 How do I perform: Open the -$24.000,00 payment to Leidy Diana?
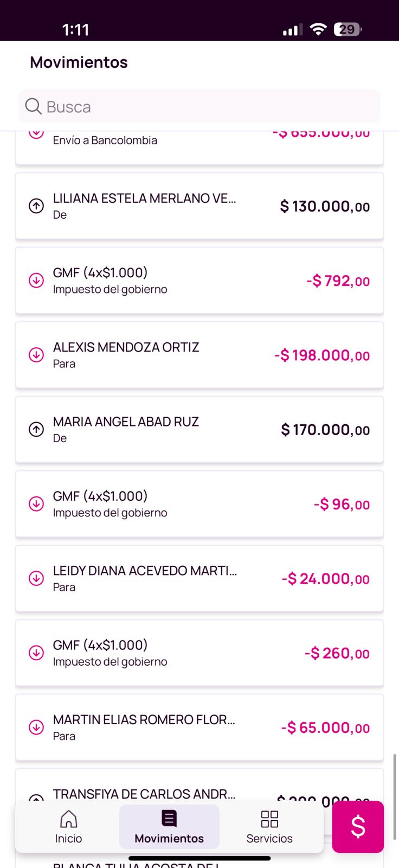click(200, 578)
